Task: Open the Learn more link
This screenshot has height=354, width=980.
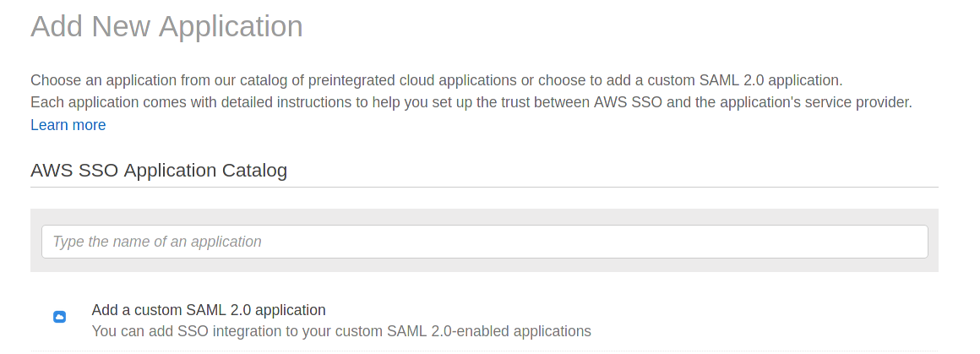Action: [68, 125]
